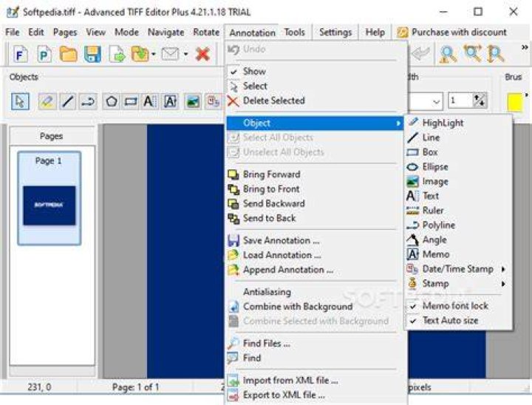Click Delete Selected menu item
The image size is (532, 405).
coord(316,101)
